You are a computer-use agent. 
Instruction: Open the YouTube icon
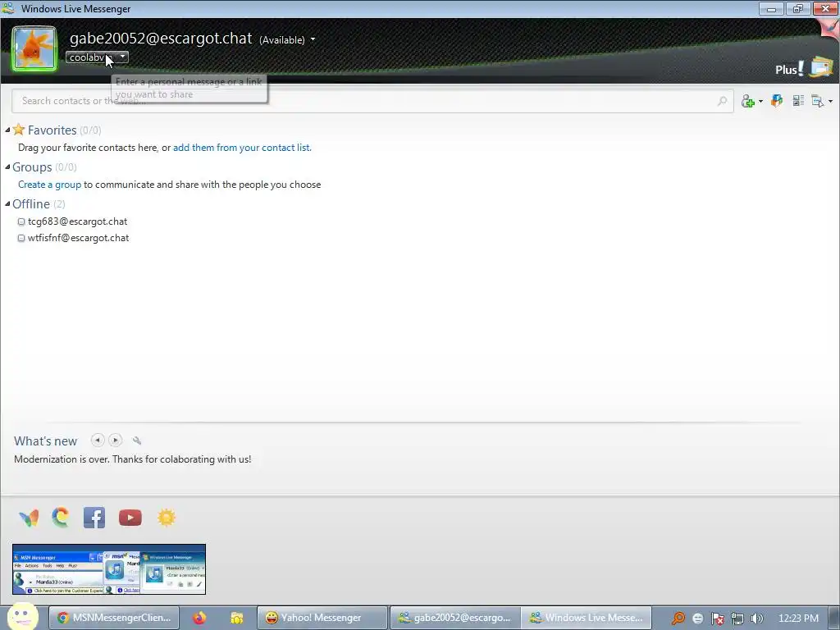click(x=130, y=518)
